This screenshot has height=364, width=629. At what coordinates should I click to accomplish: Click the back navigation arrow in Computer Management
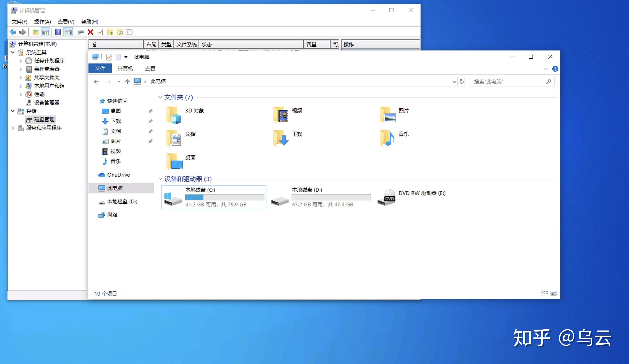coord(13,32)
